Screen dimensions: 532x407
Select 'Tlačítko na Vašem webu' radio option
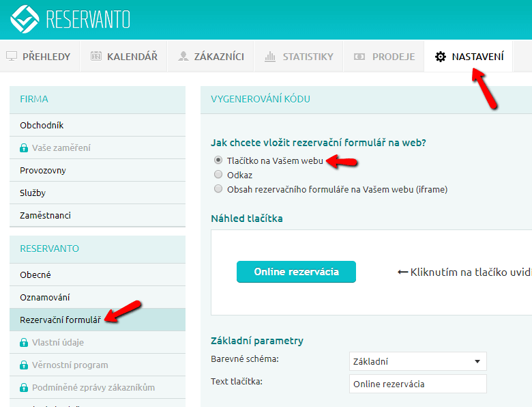pyautogui.click(x=218, y=160)
